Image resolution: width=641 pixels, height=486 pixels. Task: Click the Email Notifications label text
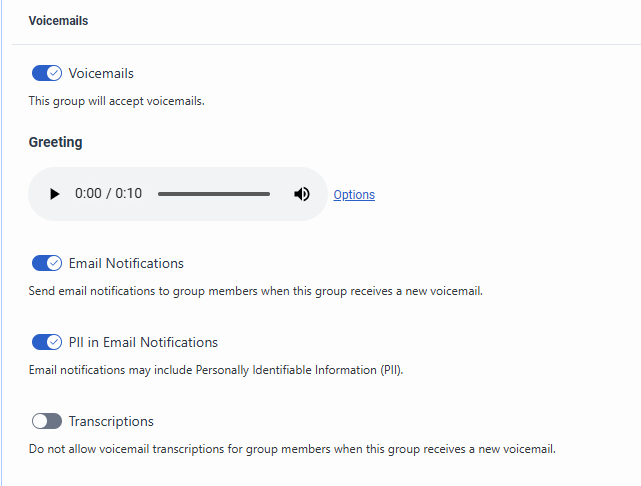(x=126, y=263)
